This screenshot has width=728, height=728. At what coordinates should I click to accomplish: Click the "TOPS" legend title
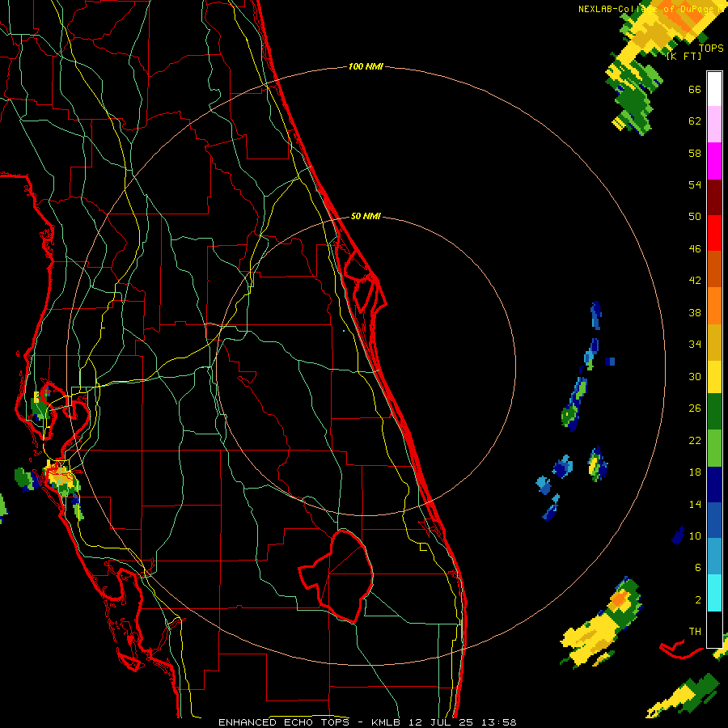point(711,49)
